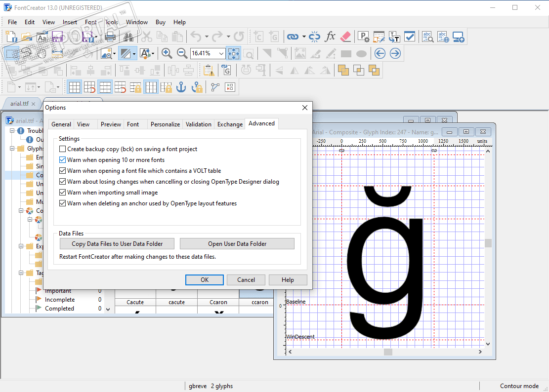This screenshot has height=392, width=549.
Task: Switch to the Validation tab
Action: pos(199,124)
